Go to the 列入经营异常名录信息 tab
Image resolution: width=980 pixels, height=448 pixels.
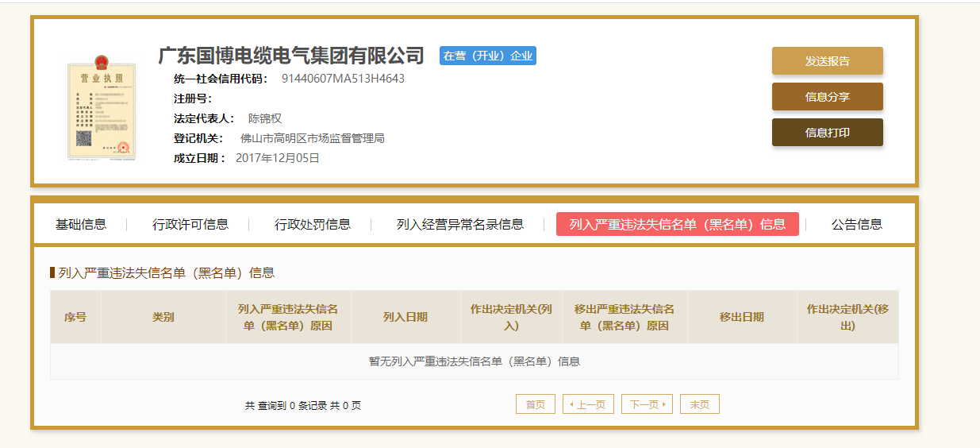tap(460, 224)
